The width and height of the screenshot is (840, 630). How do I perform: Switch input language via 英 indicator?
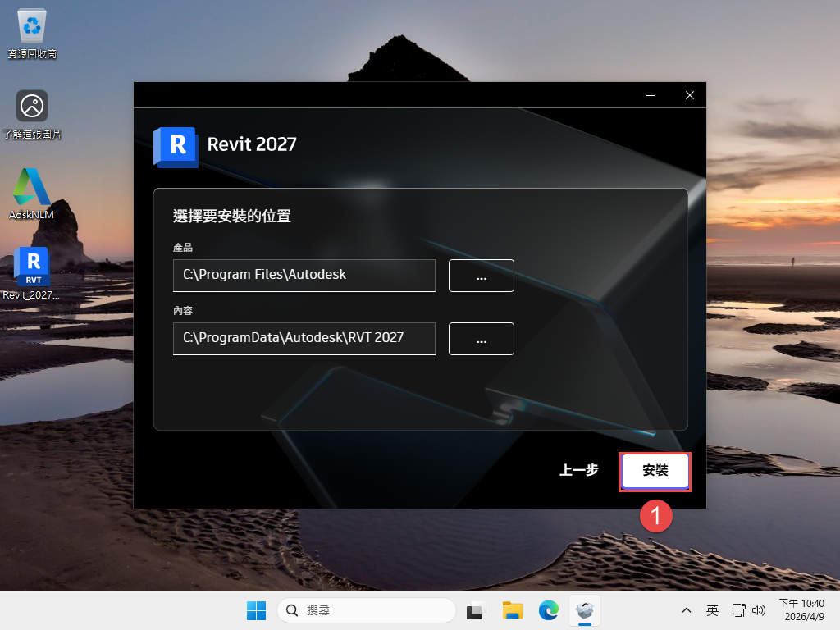[712, 610]
